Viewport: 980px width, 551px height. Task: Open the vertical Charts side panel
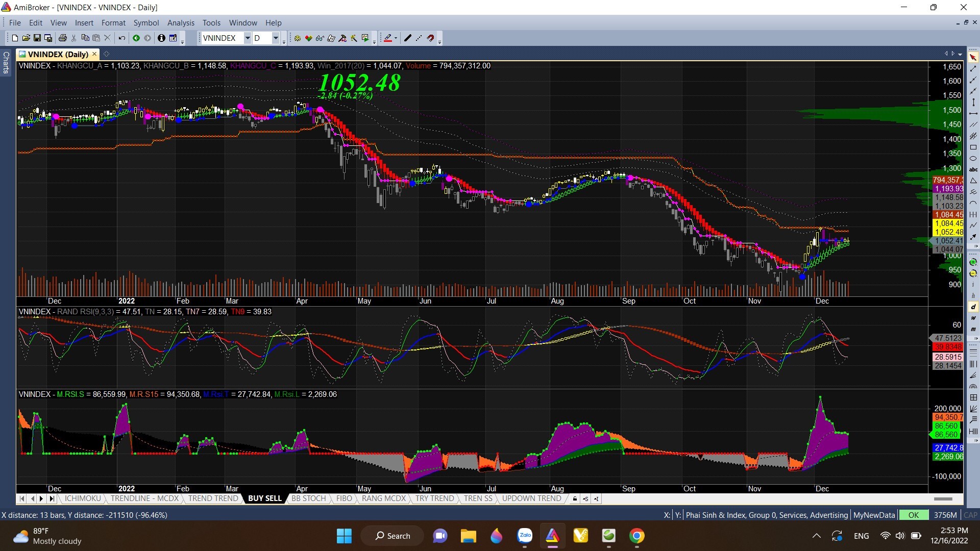click(6, 62)
